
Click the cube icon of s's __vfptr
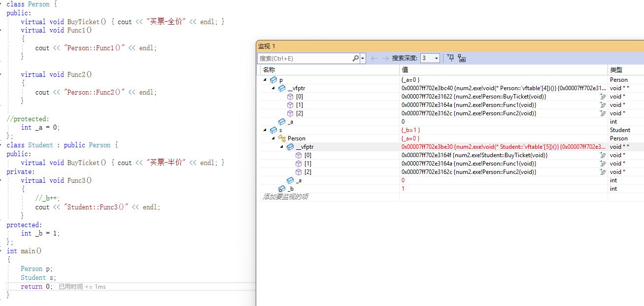[290, 147]
